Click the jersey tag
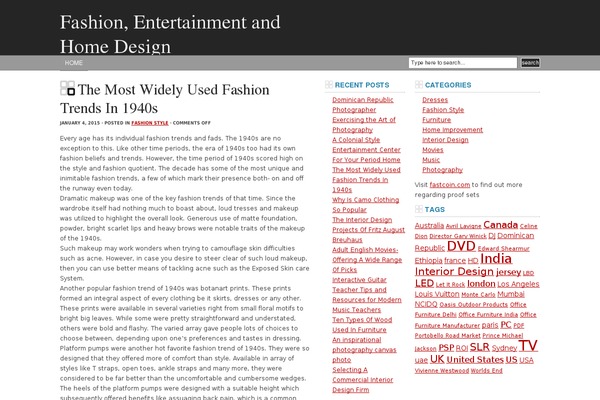Screen dimensions: 600x400 coord(509,272)
